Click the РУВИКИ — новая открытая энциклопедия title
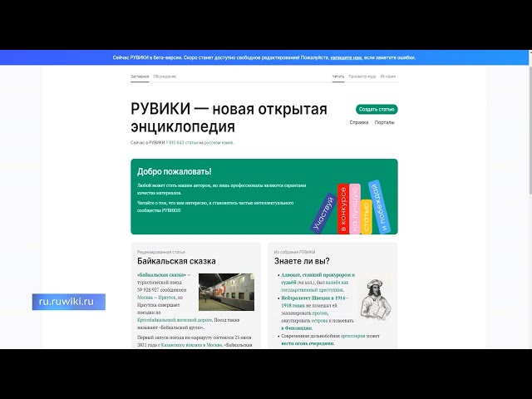The width and height of the screenshot is (532, 399). click(229, 118)
